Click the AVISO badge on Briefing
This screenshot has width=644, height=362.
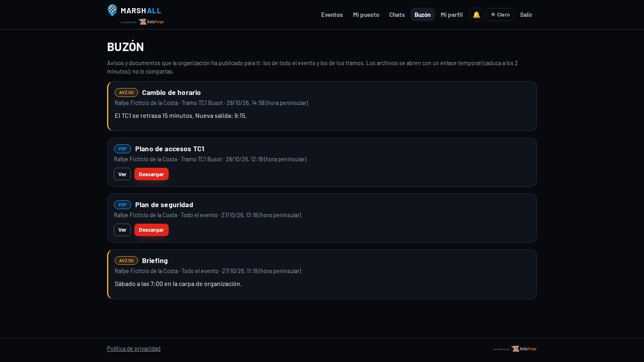[126, 261]
